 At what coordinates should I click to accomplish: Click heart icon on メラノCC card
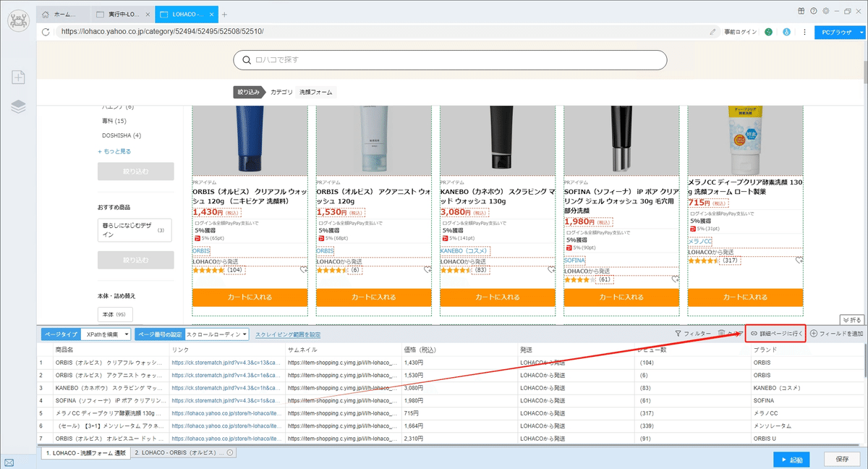pyautogui.click(x=799, y=260)
